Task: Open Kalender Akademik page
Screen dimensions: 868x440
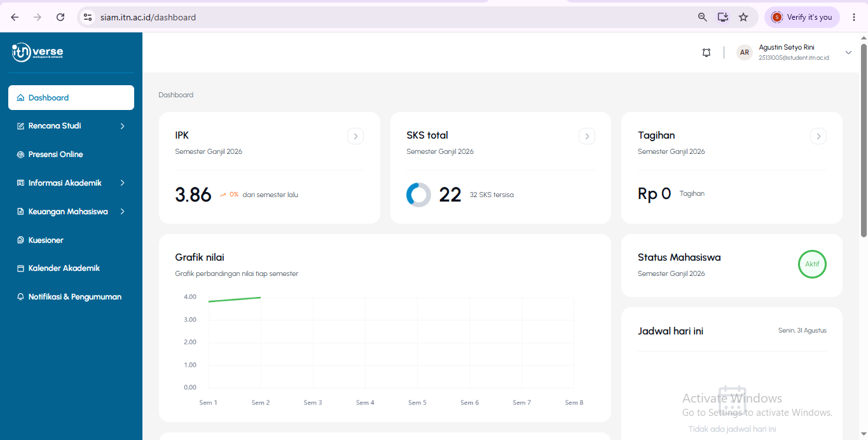Action: pos(71,268)
